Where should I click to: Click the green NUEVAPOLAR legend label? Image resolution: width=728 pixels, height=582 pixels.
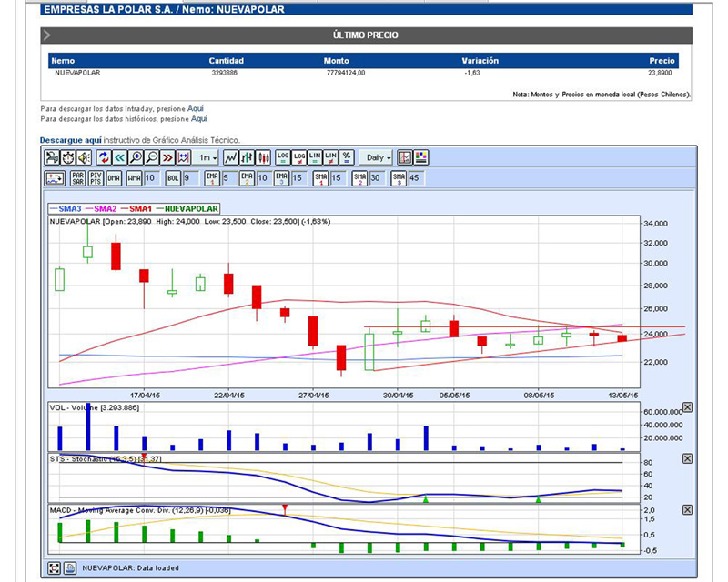pyautogui.click(x=191, y=209)
